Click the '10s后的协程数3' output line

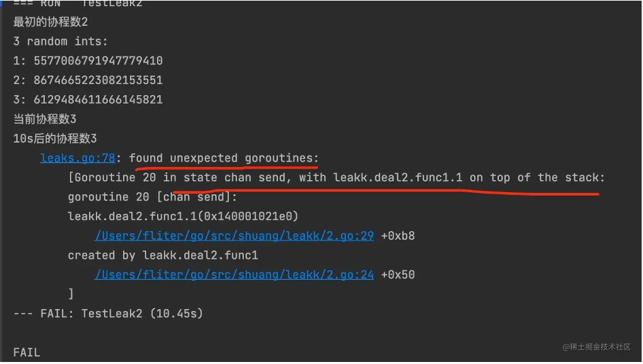click(55, 139)
